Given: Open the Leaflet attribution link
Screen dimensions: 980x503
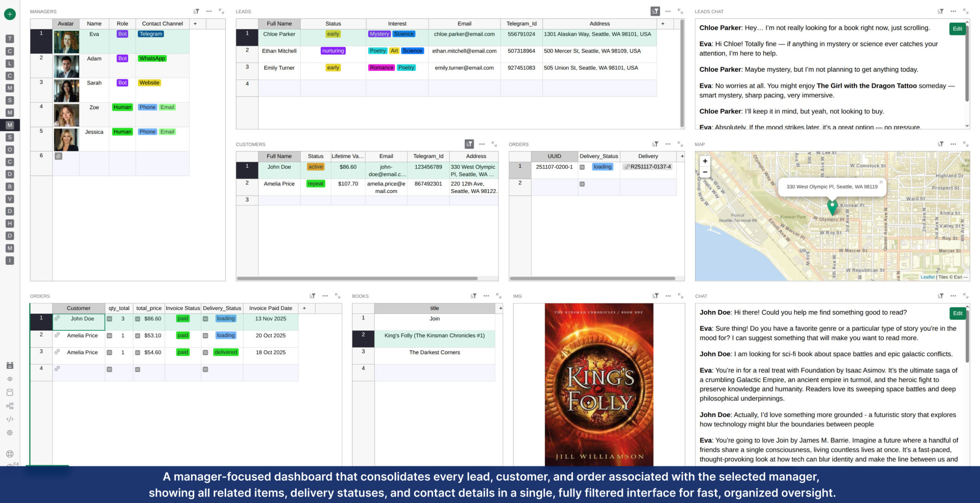Looking at the screenshot, I should 927,277.
